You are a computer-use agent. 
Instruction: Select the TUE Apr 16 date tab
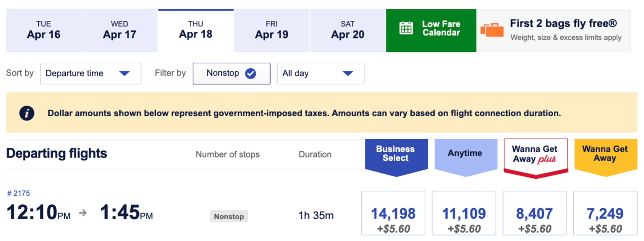point(44,30)
